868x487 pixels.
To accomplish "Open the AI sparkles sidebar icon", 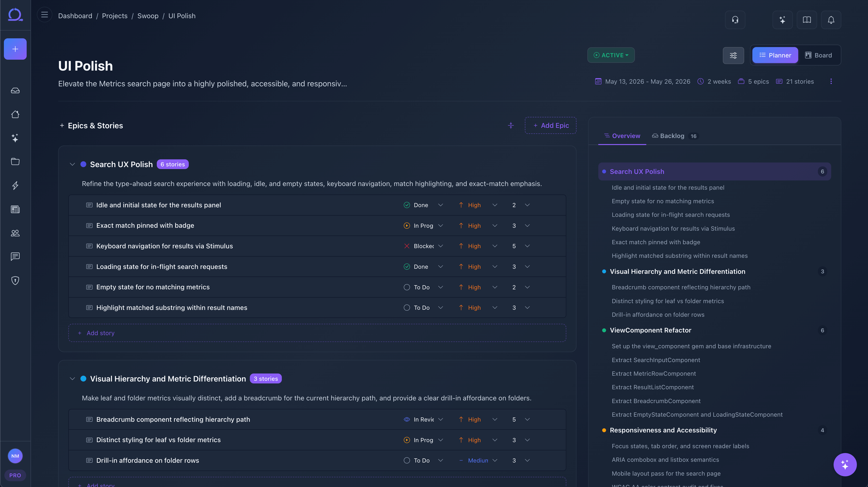I will pyautogui.click(x=15, y=138).
